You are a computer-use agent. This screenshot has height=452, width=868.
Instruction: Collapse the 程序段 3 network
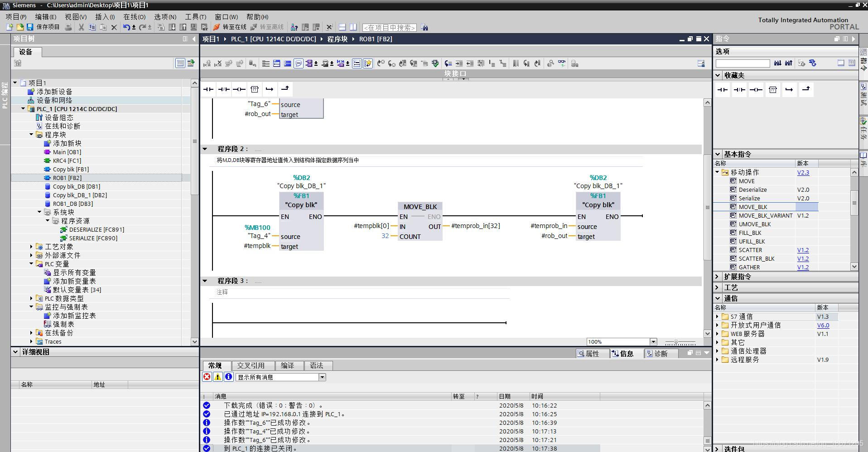[x=205, y=281]
